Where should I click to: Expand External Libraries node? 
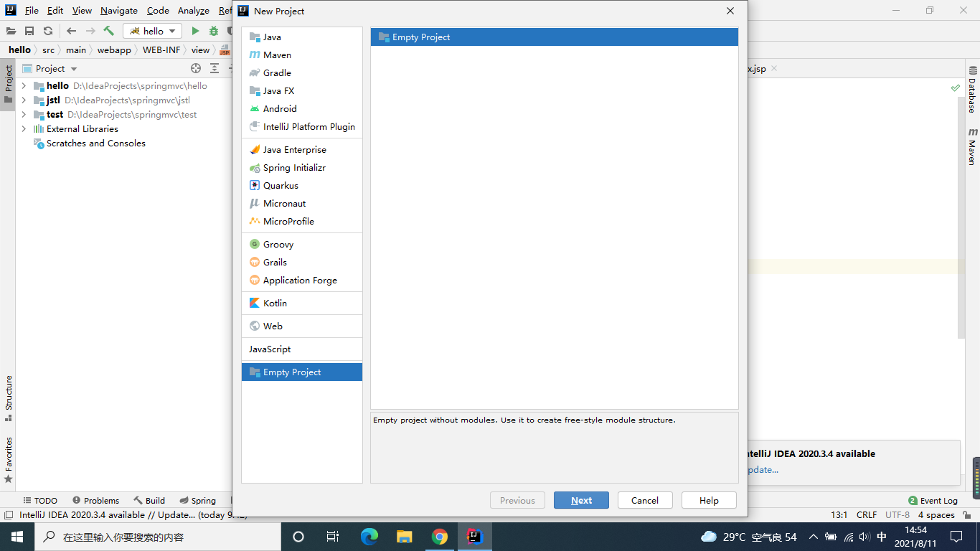tap(24, 129)
